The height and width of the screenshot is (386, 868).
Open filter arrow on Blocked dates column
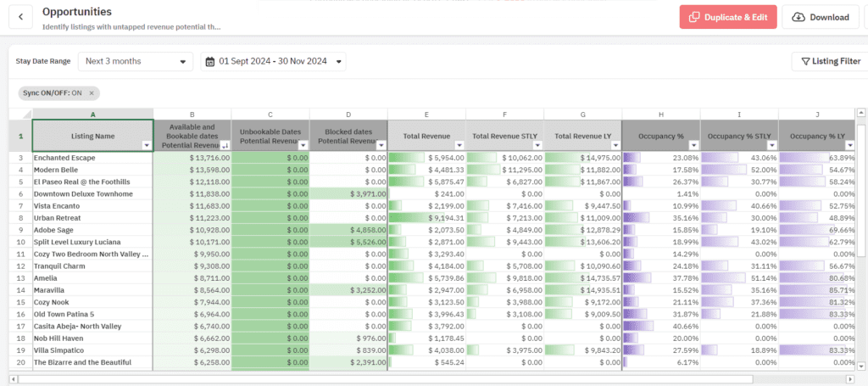[381, 145]
